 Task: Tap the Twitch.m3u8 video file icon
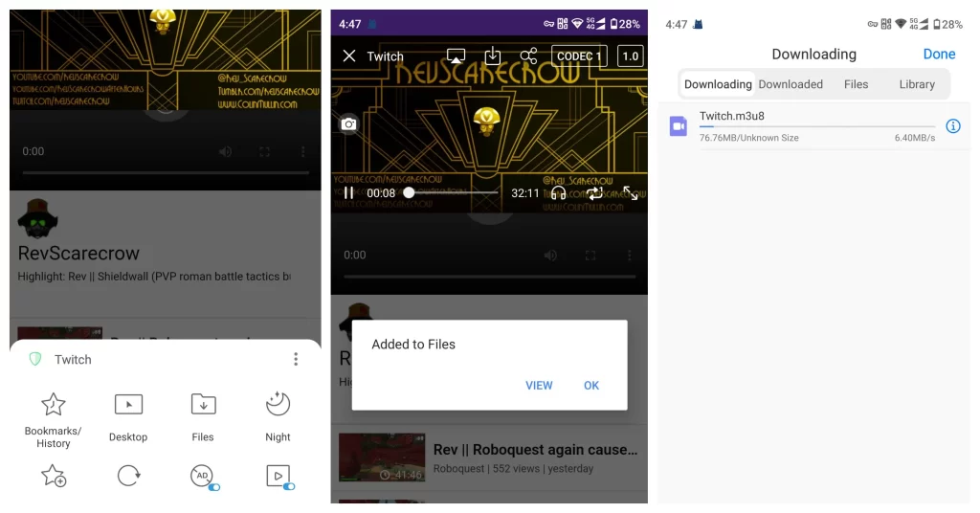(x=679, y=126)
